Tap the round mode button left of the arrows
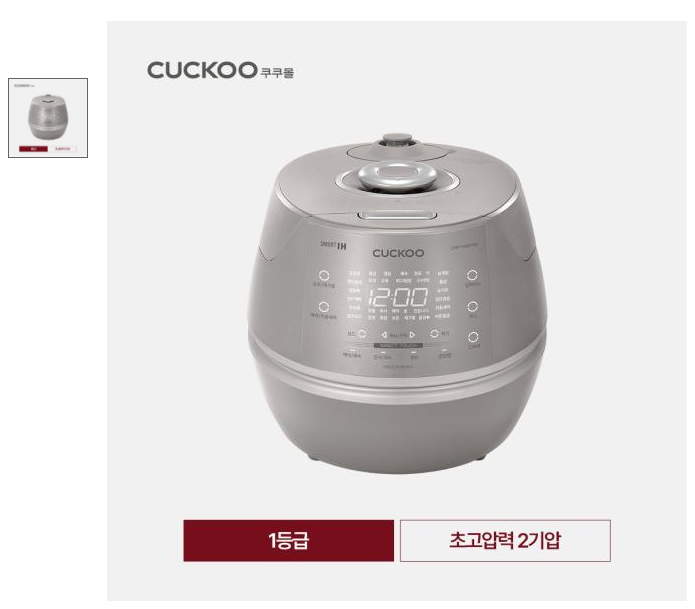This screenshot has height=609, width=695. [x=362, y=333]
